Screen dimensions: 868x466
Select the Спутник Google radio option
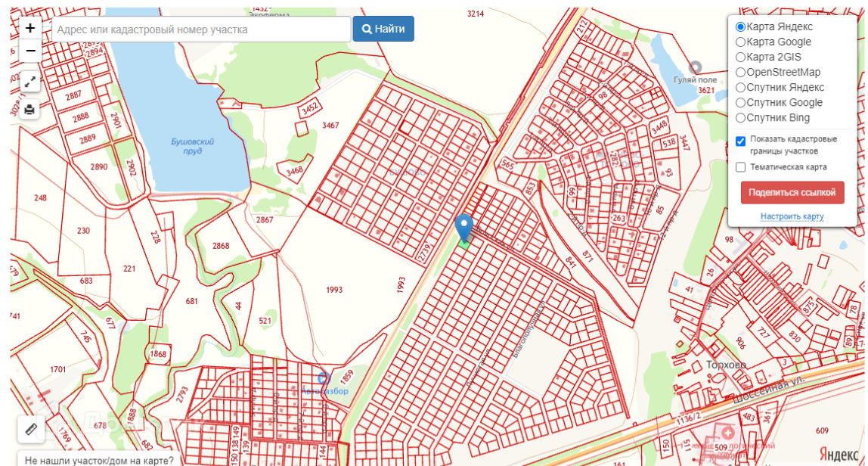(741, 103)
